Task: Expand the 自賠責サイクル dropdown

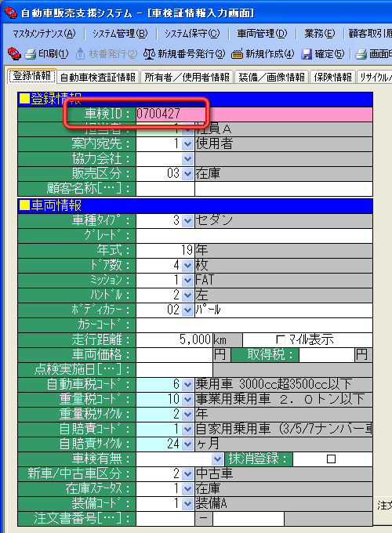Action: [x=187, y=444]
